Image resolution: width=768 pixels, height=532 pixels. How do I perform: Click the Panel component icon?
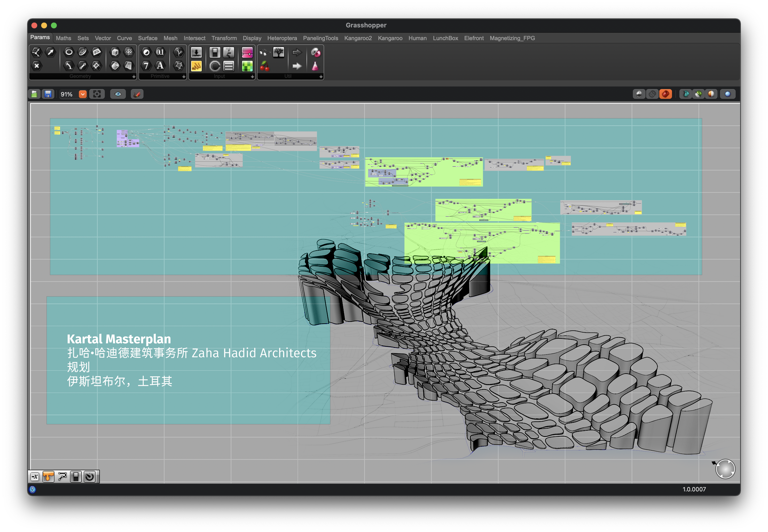click(196, 66)
